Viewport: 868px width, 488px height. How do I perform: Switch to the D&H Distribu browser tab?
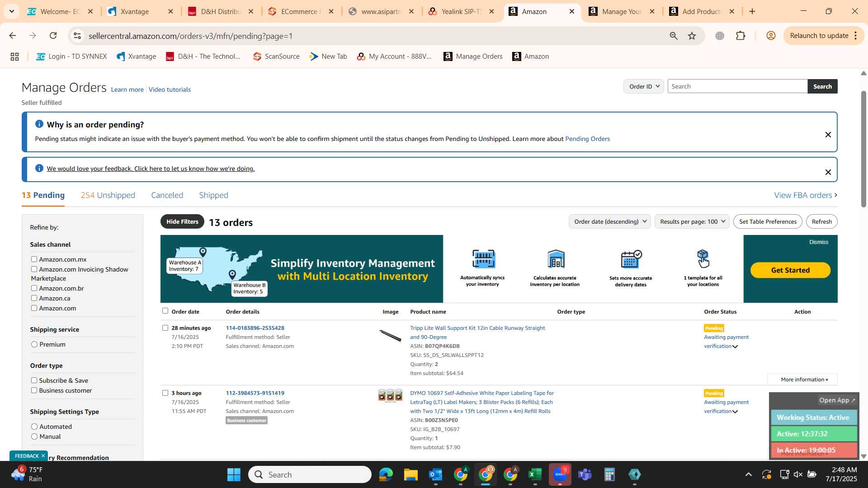(221, 11)
